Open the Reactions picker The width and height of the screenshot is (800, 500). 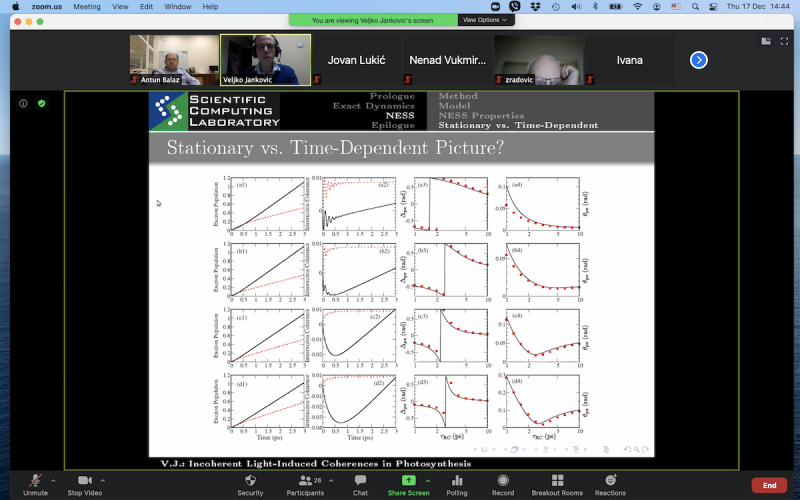point(610,485)
